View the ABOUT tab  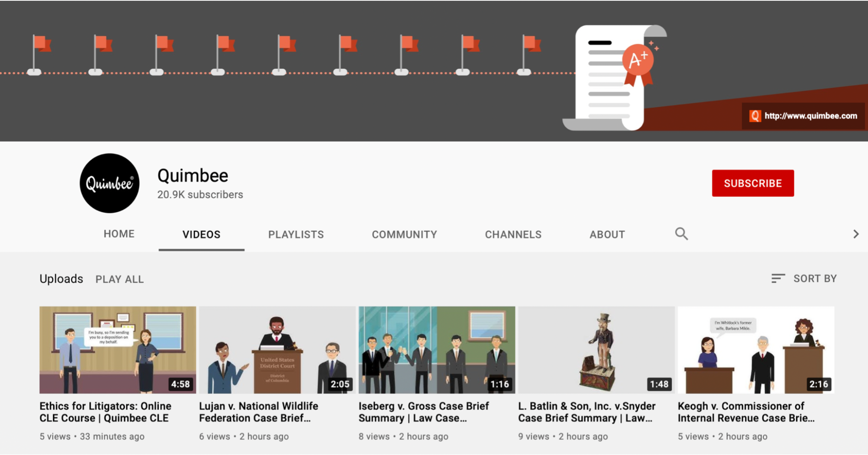[607, 234]
